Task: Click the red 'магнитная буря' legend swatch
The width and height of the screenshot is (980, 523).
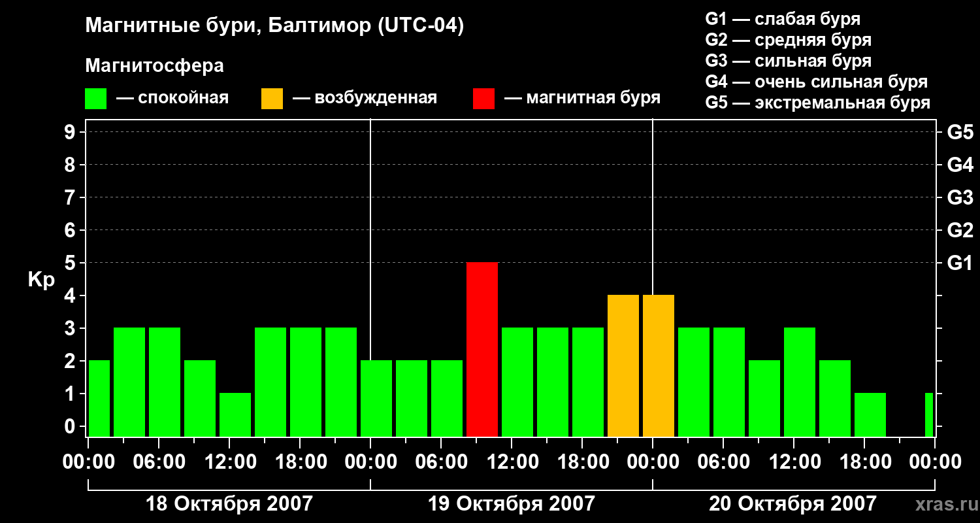Action: click(x=483, y=99)
